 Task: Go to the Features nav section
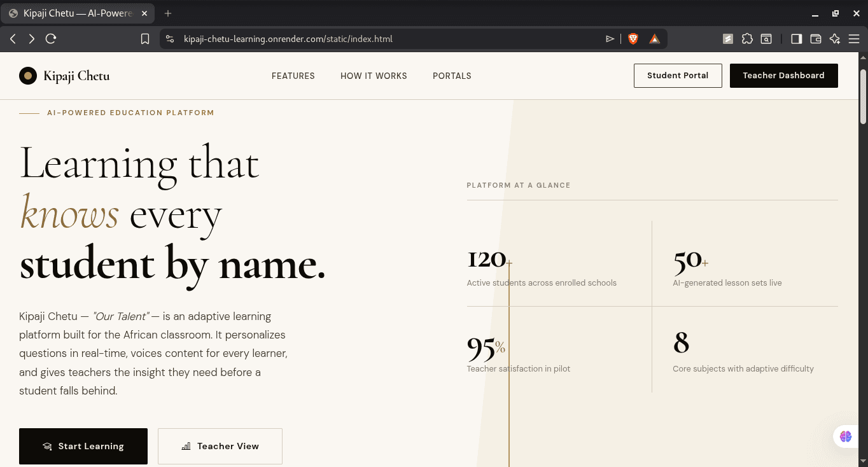pos(293,76)
